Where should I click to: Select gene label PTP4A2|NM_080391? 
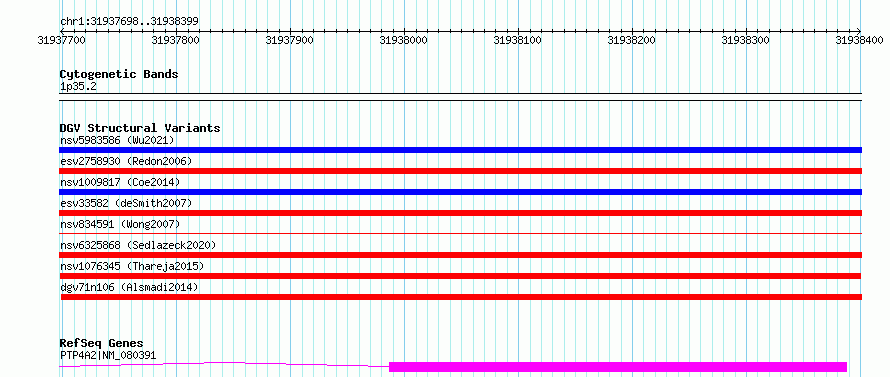tap(108, 355)
